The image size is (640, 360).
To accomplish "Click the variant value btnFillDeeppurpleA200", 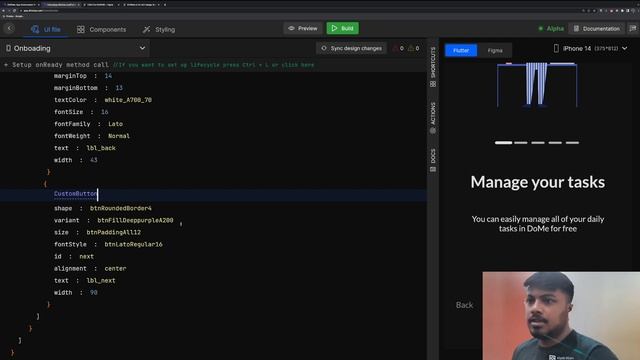I will coord(135,220).
